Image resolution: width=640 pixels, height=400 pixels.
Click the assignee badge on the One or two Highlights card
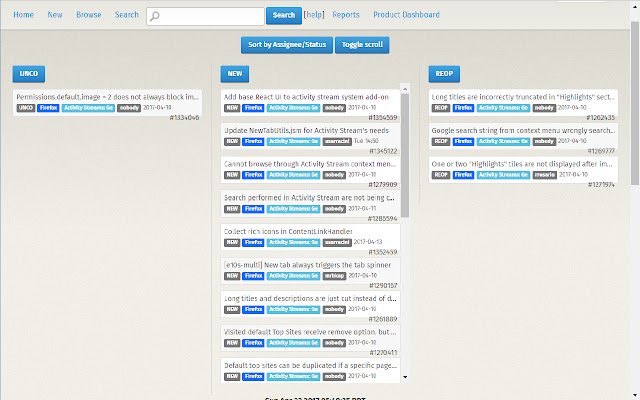click(x=544, y=175)
